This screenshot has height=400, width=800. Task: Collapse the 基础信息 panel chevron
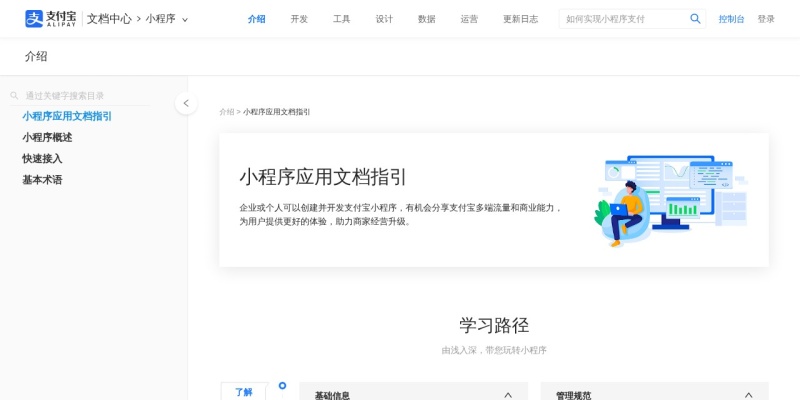(508, 395)
